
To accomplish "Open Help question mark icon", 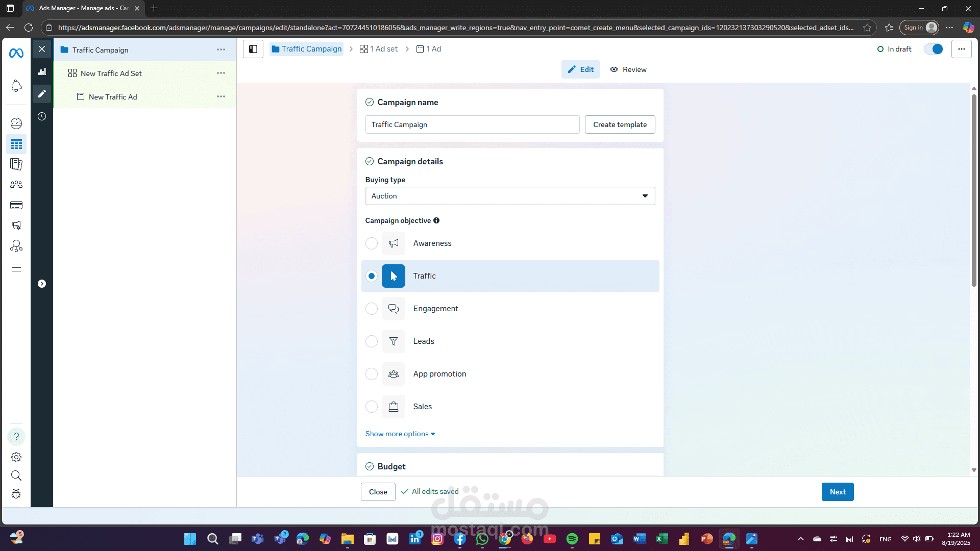I will click(16, 437).
